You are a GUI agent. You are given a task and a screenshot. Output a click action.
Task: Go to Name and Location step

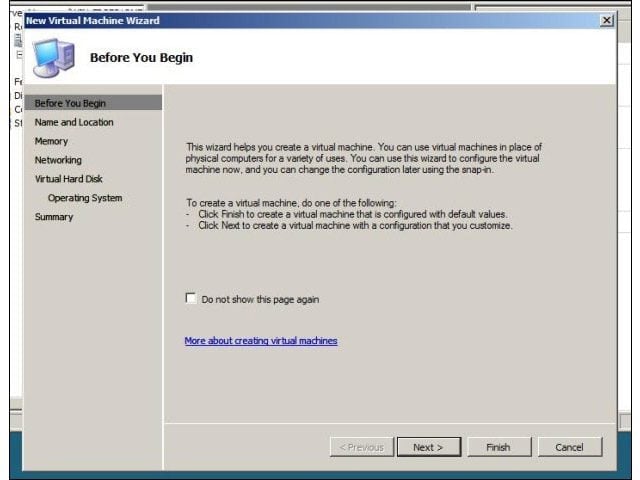[74, 122]
